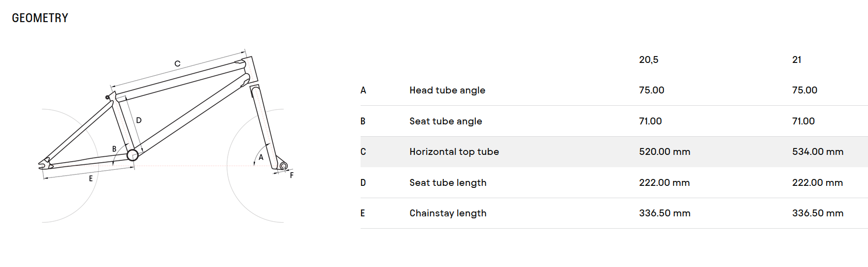
Task: Select the 21 size column header
Action: [x=797, y=59]
